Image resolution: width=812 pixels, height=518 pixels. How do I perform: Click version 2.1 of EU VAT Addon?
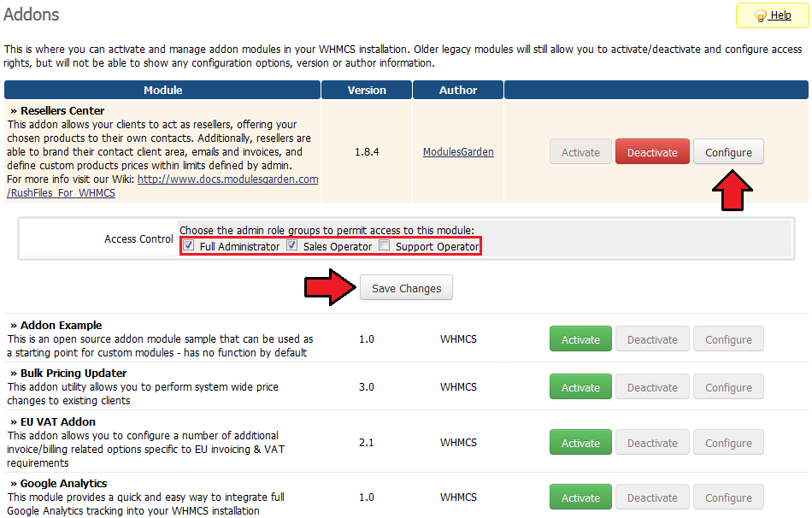pyautogui.click(x=366, y=443)
